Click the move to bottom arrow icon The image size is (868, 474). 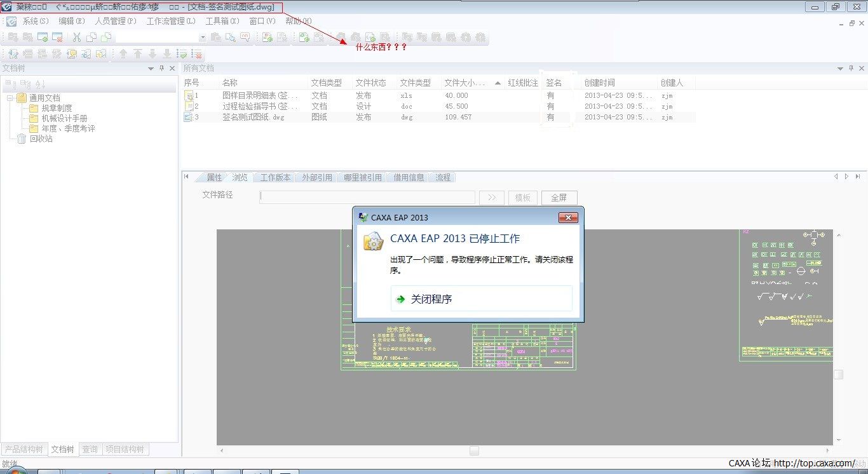point(167,54)
